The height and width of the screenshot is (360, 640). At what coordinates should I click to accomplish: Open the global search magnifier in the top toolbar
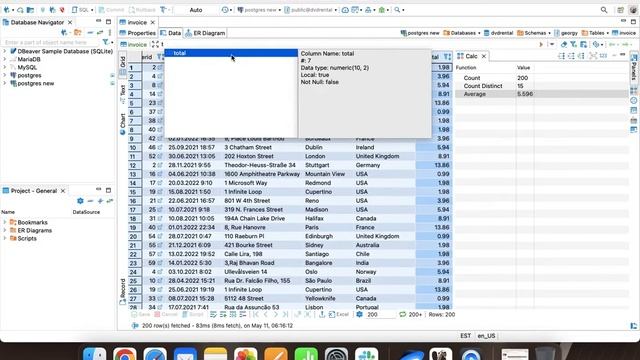[x=604, y=10]
